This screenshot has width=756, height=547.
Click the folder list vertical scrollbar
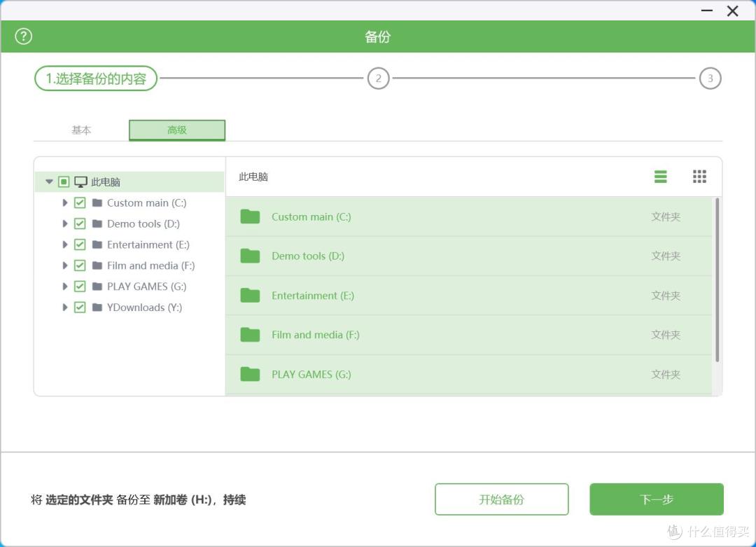(x=717, y=279)
